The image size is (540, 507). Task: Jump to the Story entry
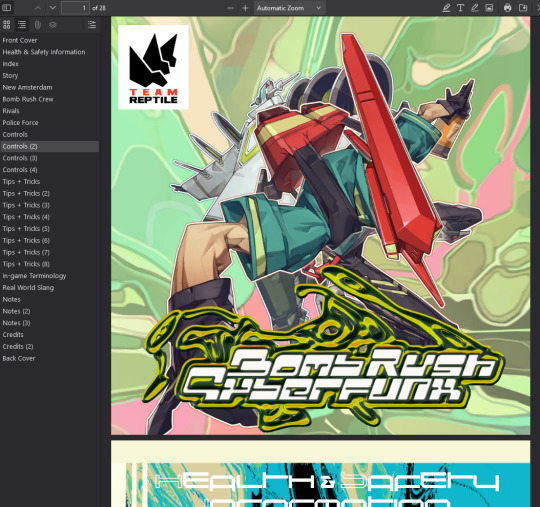10,75
